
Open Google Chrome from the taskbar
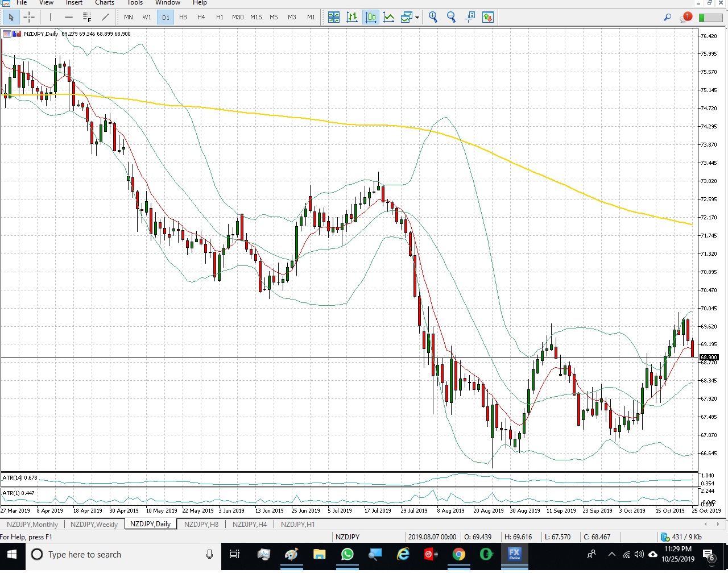(458, 555)
